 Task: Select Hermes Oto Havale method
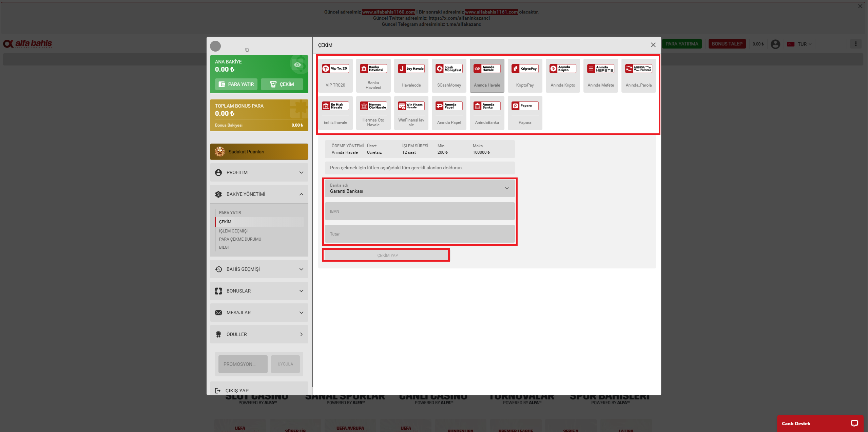tap(373, 113)
